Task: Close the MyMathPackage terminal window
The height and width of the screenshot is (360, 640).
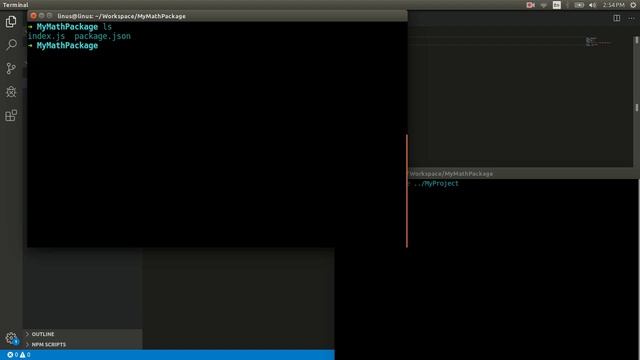Action: coord(33,16)
